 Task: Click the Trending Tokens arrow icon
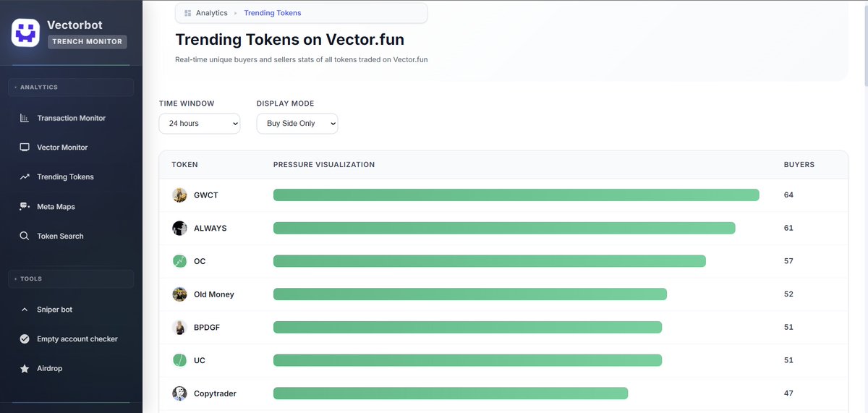(24, 177)
